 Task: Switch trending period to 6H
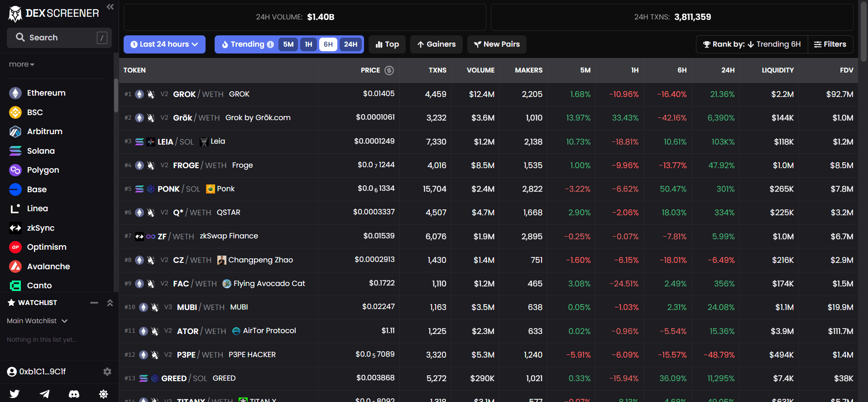coord(328,44)
